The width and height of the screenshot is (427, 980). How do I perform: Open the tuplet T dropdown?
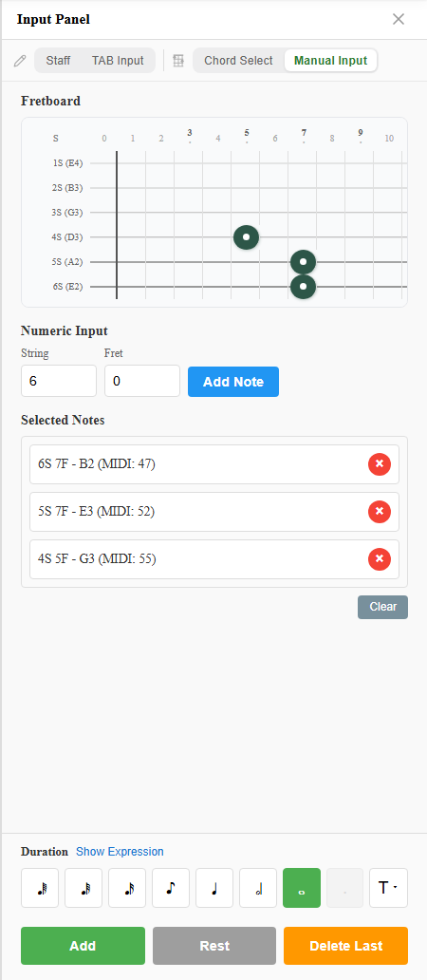pyautogui.click(x=388, y=888)
